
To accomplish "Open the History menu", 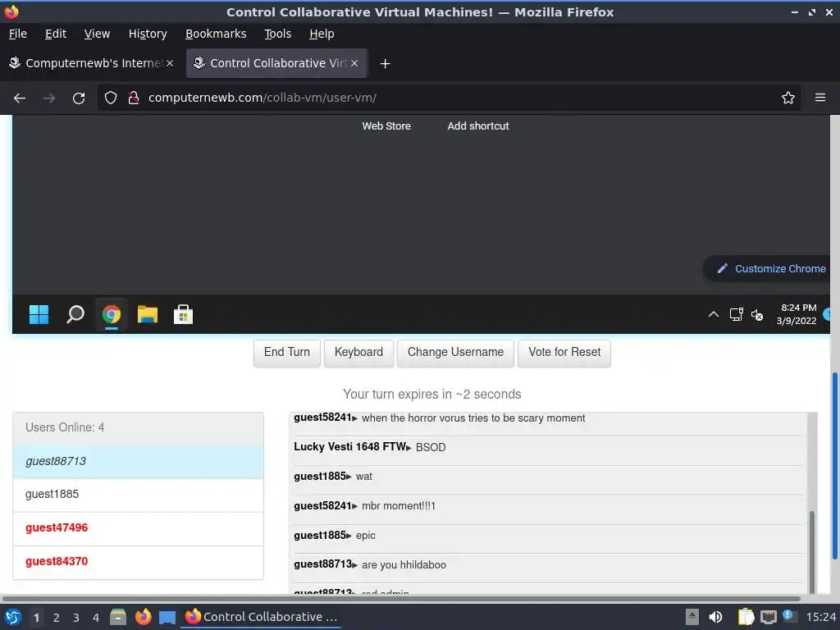I will (x=148, y=34).
